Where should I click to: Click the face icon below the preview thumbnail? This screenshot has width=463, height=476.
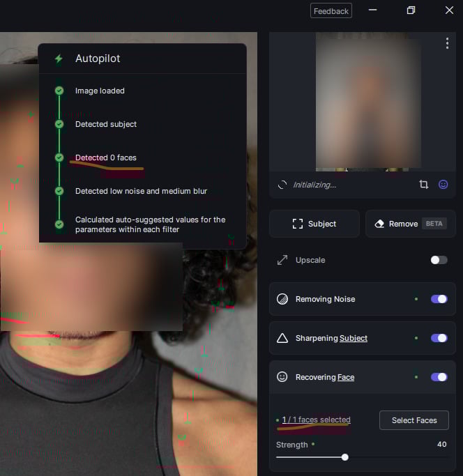[443, 185]
